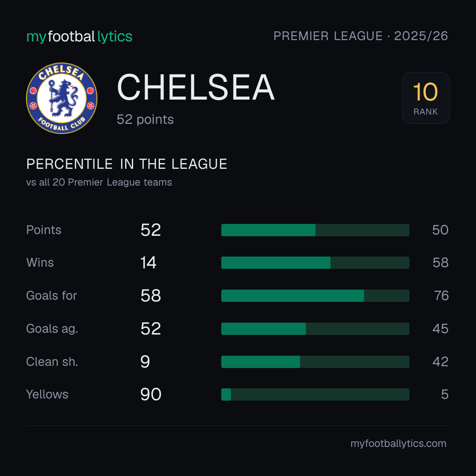Select the Premier League 2025/26 header text

pos(361,36)
